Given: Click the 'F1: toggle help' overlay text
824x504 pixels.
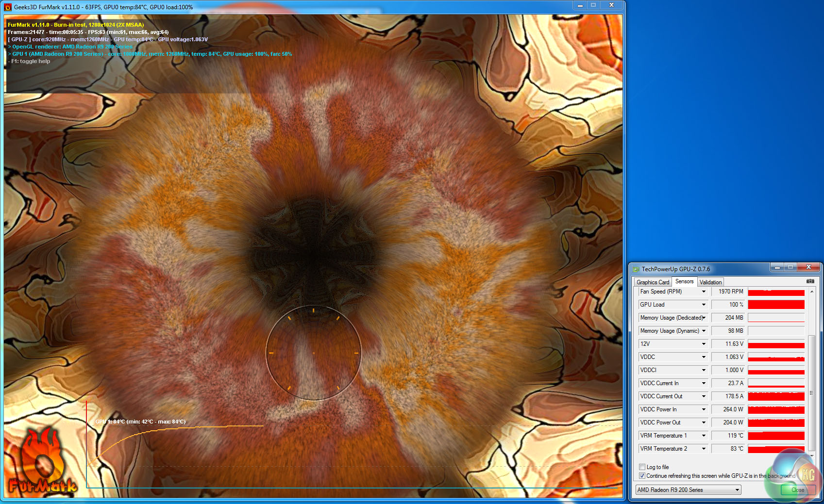Looking at the screenshot, I should [x=29, y=62].
